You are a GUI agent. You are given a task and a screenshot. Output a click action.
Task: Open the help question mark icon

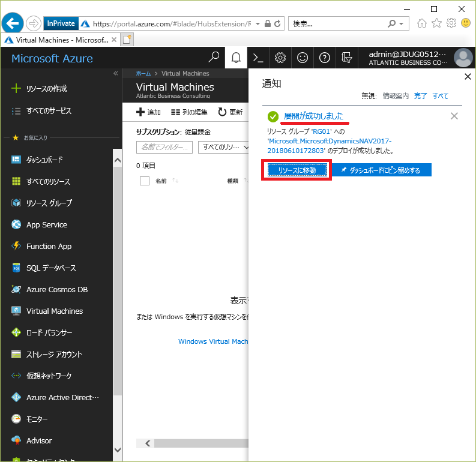click(325, 58)
